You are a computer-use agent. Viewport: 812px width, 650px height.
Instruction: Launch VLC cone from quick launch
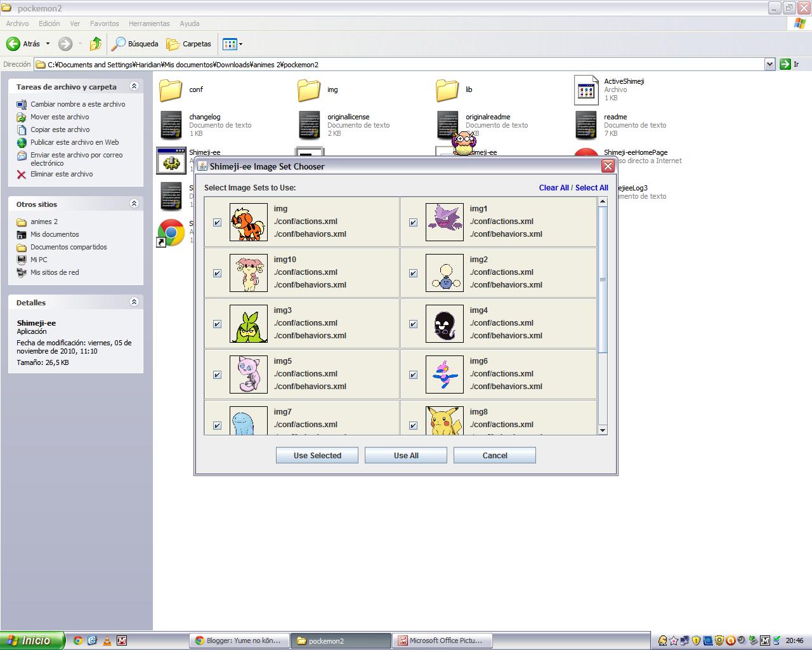click(107, 640)
